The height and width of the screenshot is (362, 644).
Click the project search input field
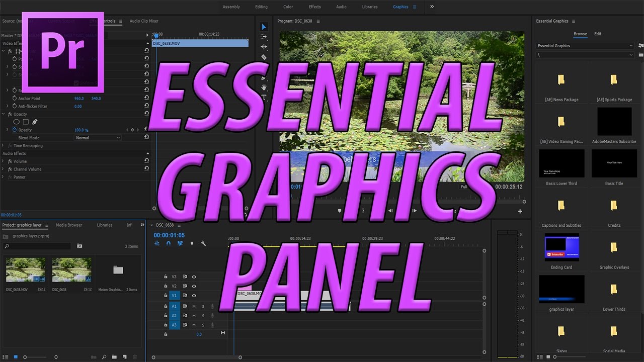coord(37,246)
